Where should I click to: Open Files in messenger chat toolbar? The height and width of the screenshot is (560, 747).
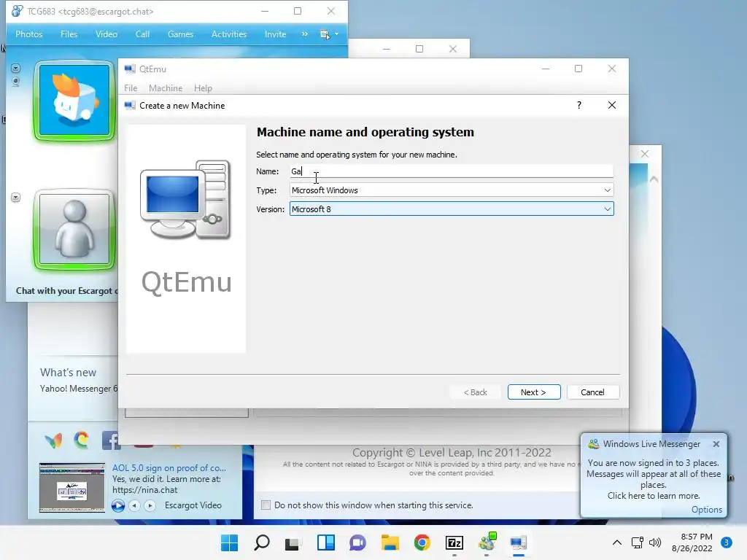click(69, 34)
